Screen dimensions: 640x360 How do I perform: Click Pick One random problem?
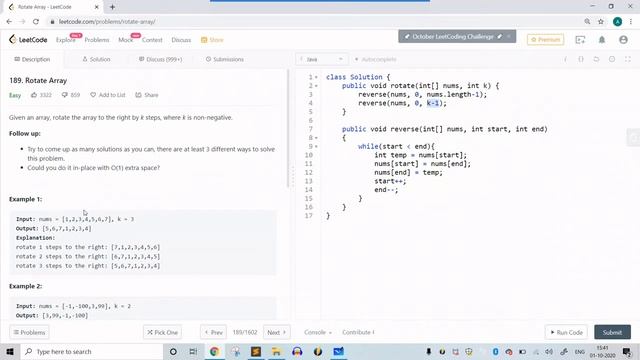click(162, 332)
